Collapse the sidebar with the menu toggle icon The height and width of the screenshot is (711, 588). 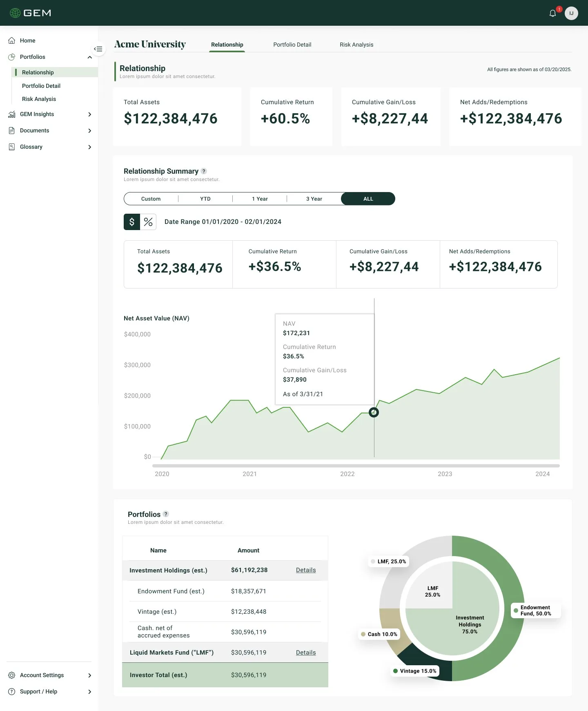coord(98,49)
